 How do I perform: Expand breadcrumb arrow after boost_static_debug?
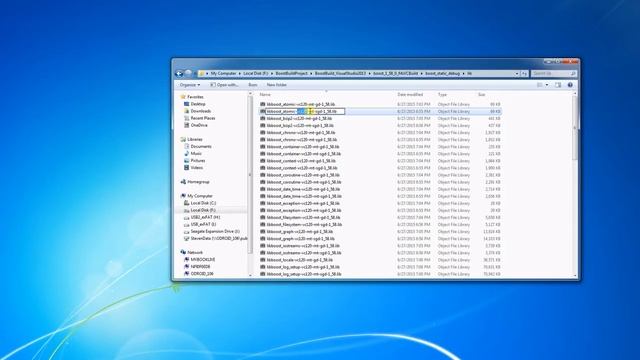point(464,73)
